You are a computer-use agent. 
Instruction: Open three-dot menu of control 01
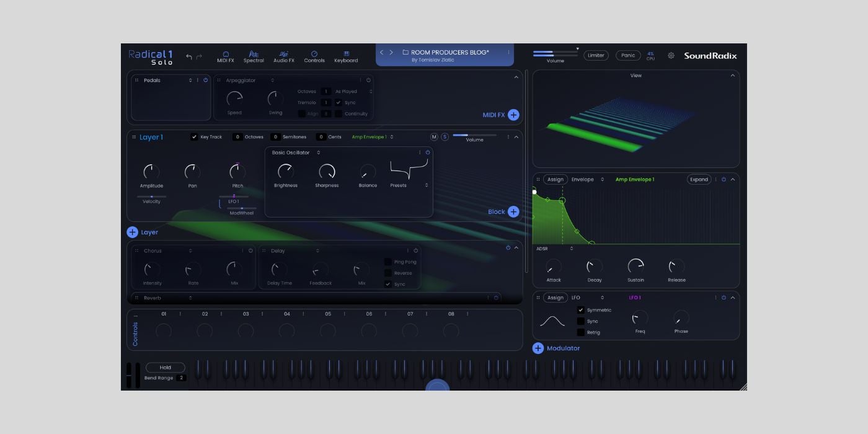point(180,314)
